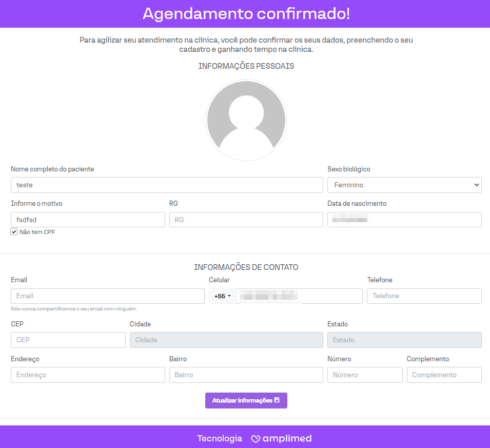This screenshot has height=448, width=490.
Task: Click the patient profile avatar placeholder
Action: pos(246,120)
